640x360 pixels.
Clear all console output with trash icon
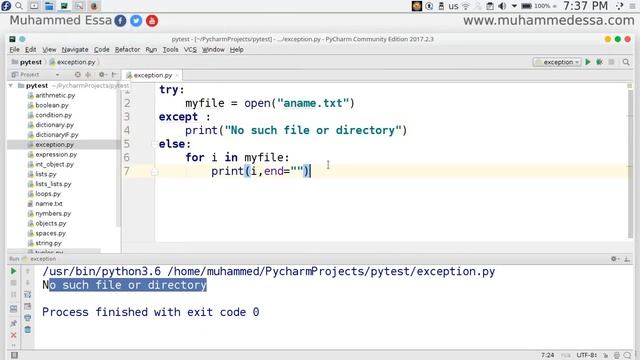(28, 329)
